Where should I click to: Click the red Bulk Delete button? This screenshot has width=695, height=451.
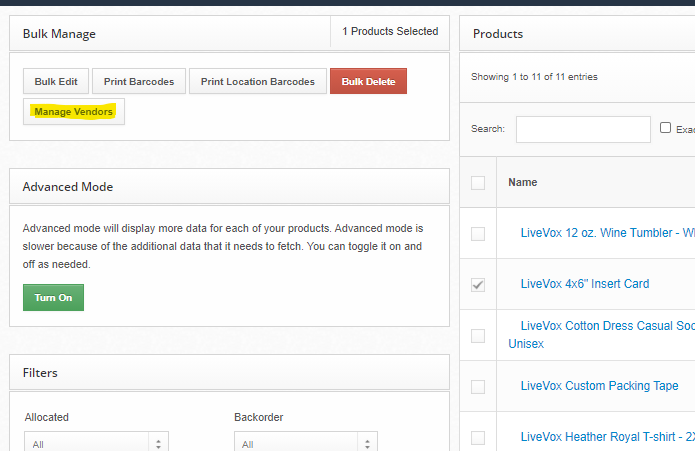[x=368, y=81]
